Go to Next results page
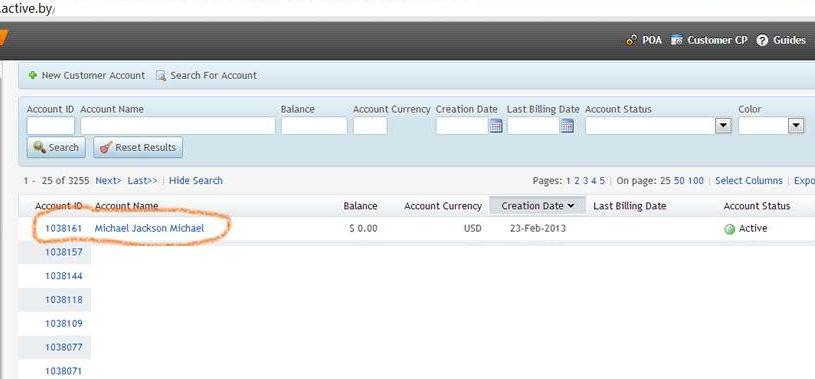The width and height of the screenshot is (815, 379). (108, 181)
